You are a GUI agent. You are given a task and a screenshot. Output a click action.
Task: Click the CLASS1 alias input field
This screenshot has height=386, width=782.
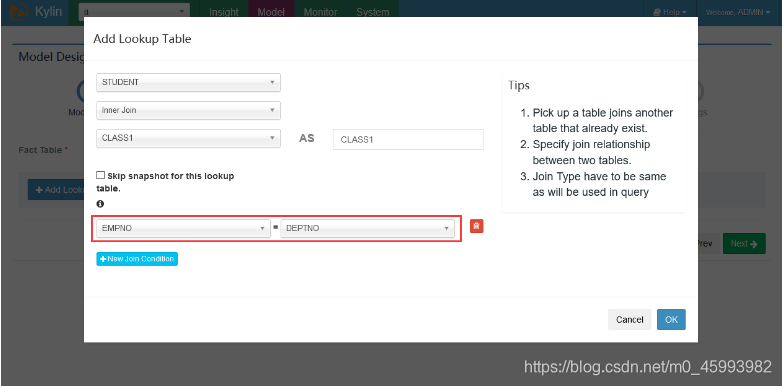tap(408, 140)
